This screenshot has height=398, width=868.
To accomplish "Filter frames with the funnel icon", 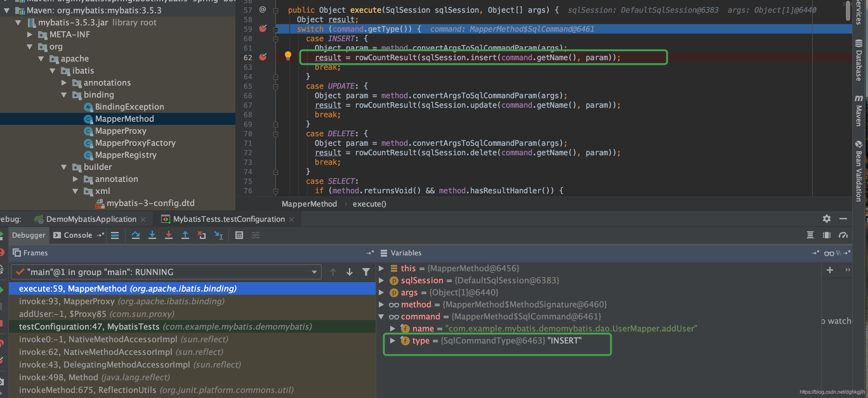I will [366, 272].
